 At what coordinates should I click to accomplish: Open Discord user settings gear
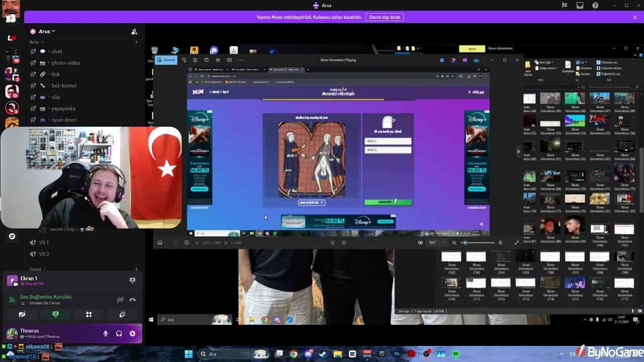132,333
